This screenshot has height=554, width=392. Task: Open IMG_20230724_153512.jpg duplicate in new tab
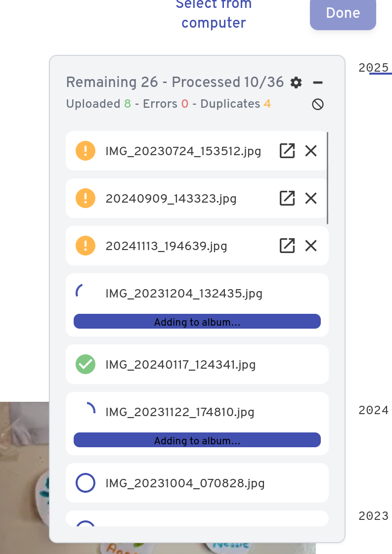[x=287, y=151]
